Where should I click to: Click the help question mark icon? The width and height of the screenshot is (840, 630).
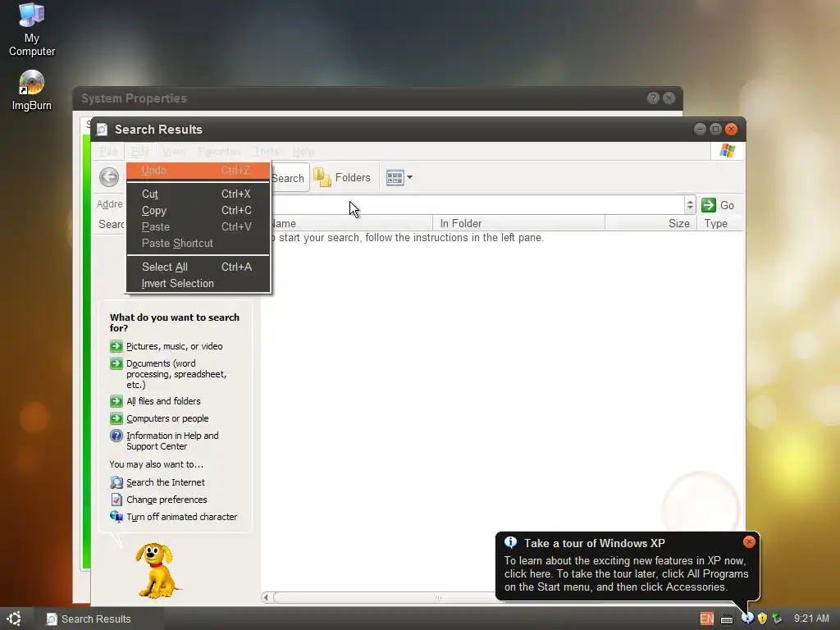pos(116,436)
